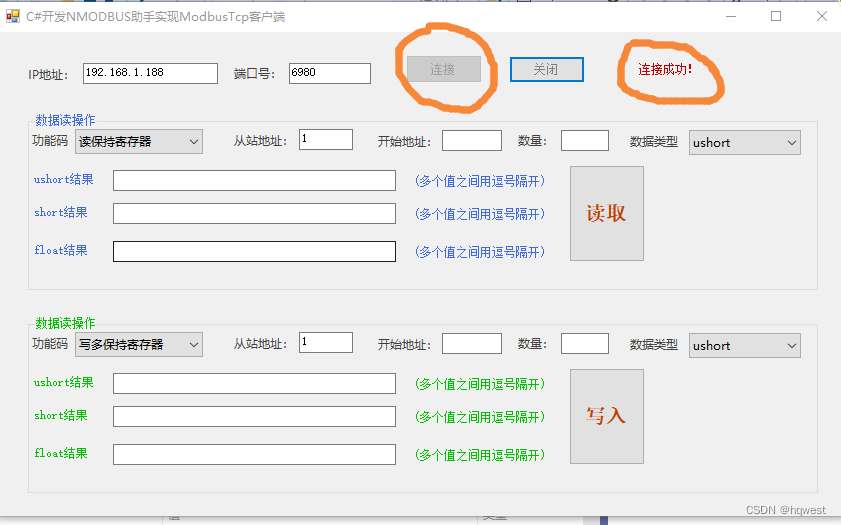841x525 pixels.
Task: Click the 连接成功! status text
Action: point(665,69)
